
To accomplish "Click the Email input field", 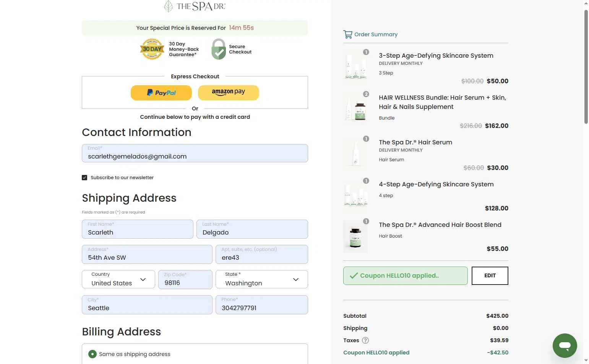I will [x=195, y=153].
